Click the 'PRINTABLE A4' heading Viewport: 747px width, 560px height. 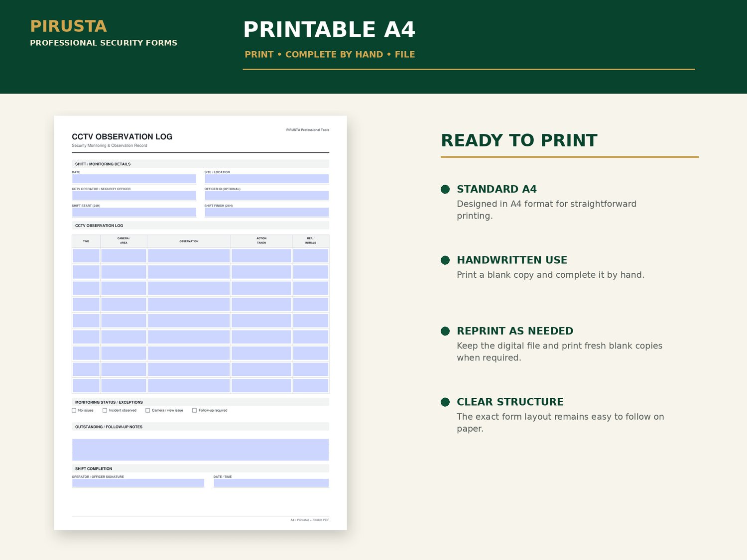(x=329, y=30)
